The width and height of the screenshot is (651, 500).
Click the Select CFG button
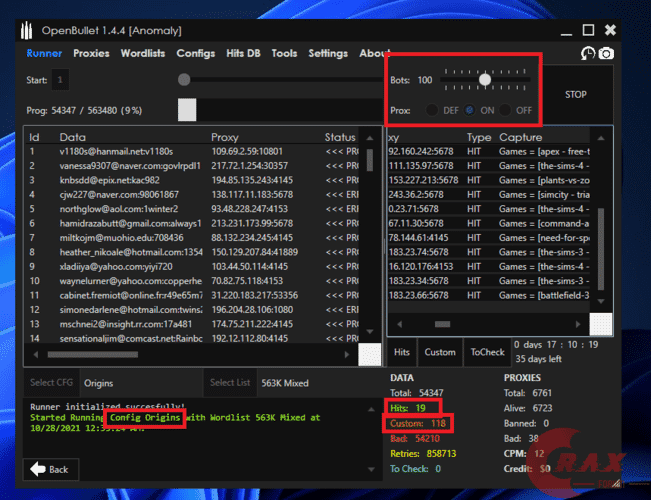tap(51, 382)
